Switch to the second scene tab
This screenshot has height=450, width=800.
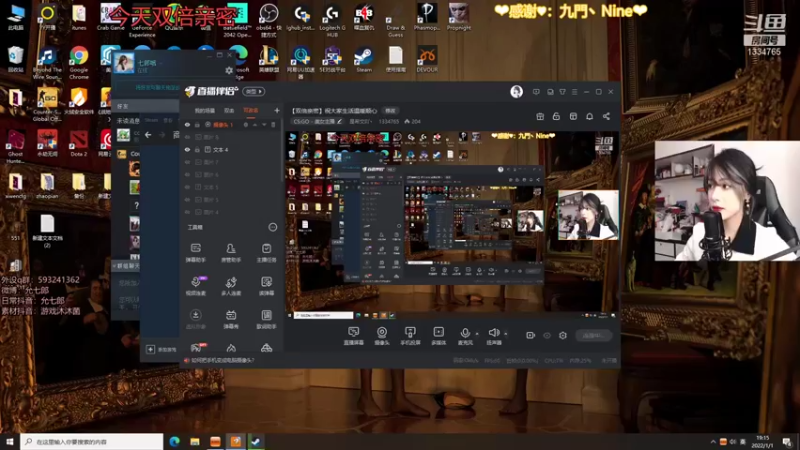tap(229, 111)
